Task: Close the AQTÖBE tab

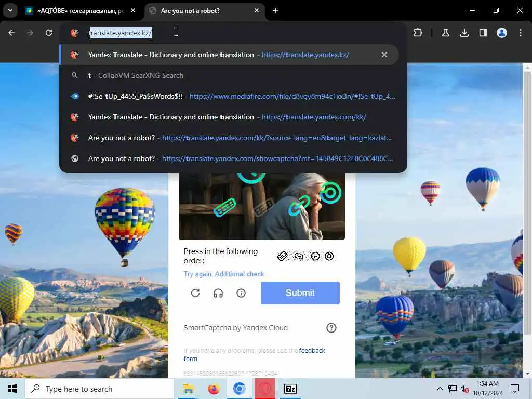Action: pos(133,10)
